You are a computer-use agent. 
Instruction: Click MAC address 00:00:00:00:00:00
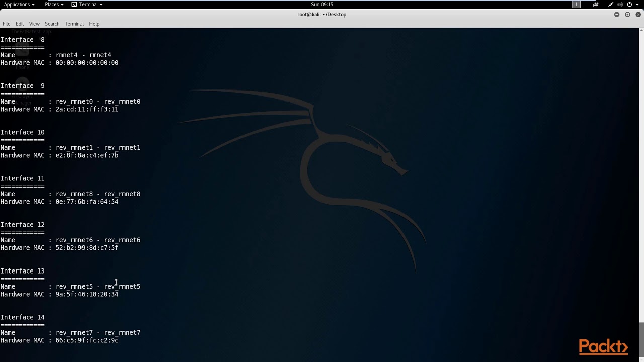click(x=87, y=63)
